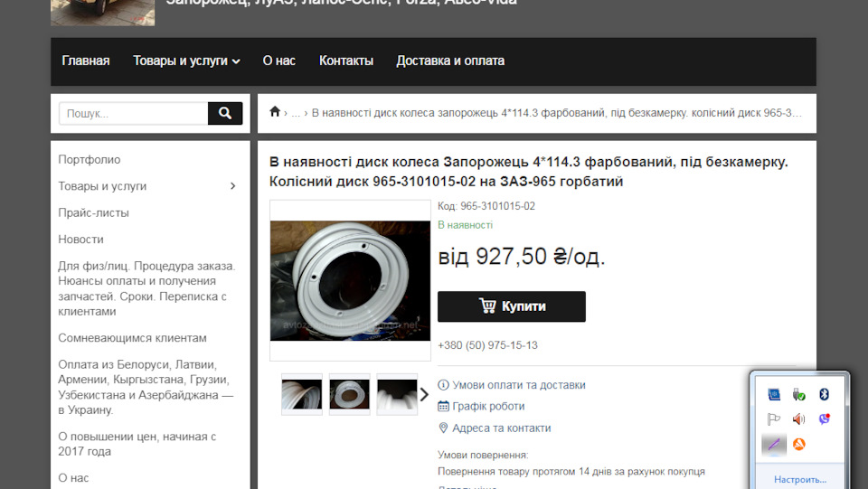This screenshot has width=868, height=489.
Task: Open Для физ/лиц. Процедура заказа link
Action: click(x=146, y=288)
